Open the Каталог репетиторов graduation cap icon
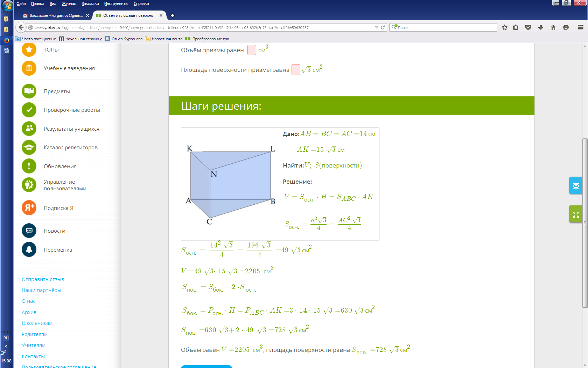 [x=29, y=148]
